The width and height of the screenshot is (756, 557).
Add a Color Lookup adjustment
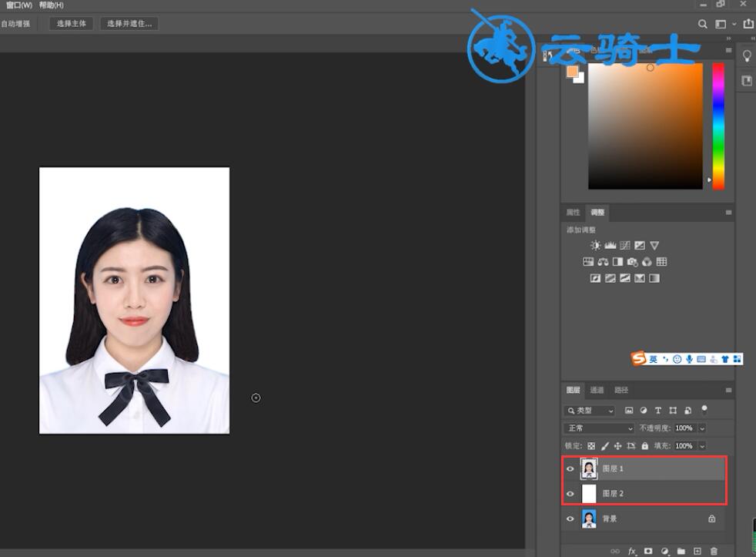pos(661,262)
